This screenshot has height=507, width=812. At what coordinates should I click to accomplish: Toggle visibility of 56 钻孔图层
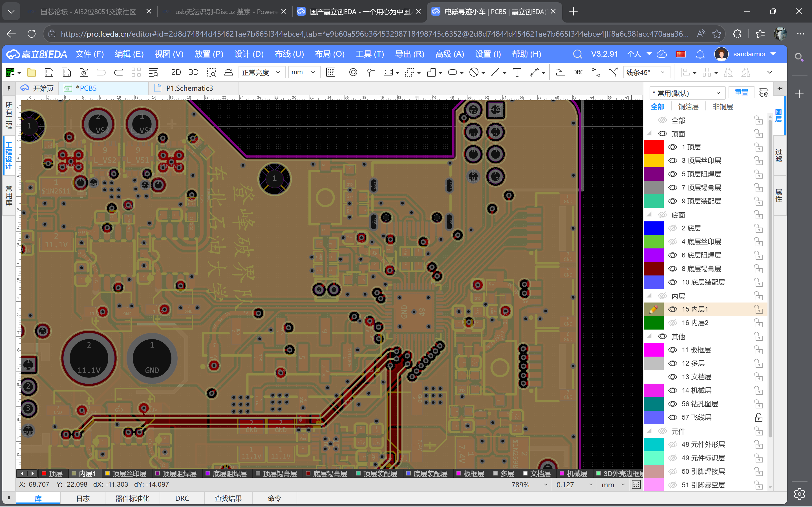coord(673,404)
